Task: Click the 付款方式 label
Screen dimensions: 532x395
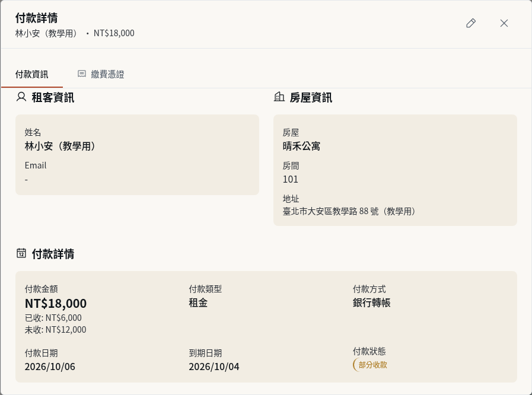Action: coord(369,289)
